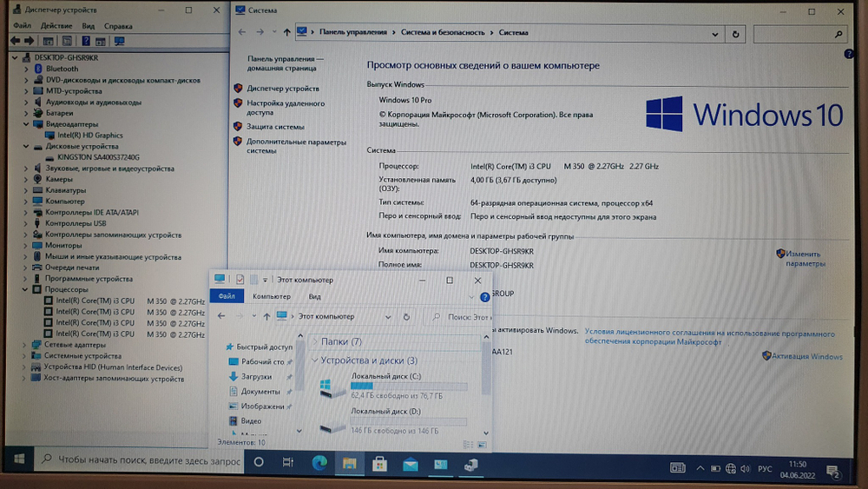Image resolution: width=868 pixels, height=489 pixels.
Task: Click Диспетчер устройств link in System panel
Action: pos(283,88)
